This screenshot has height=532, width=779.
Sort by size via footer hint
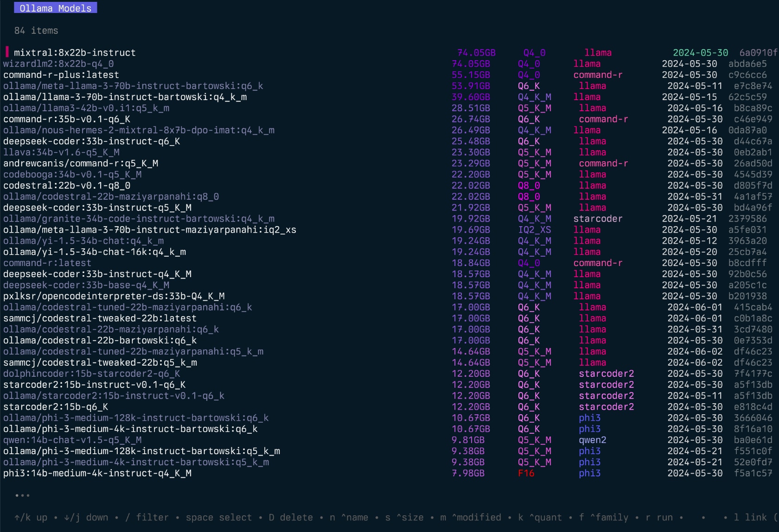(x=404, y=518)
